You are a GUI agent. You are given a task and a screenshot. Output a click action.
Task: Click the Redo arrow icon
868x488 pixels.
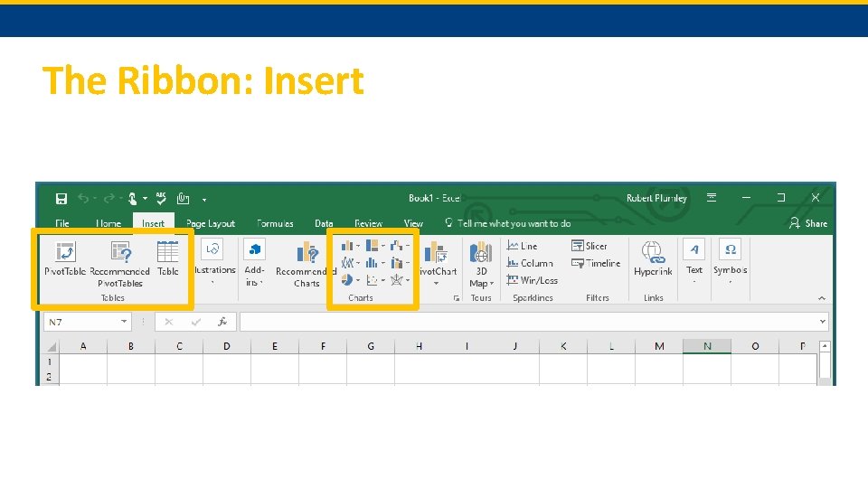pyautogui.click(x=109, y=198)
